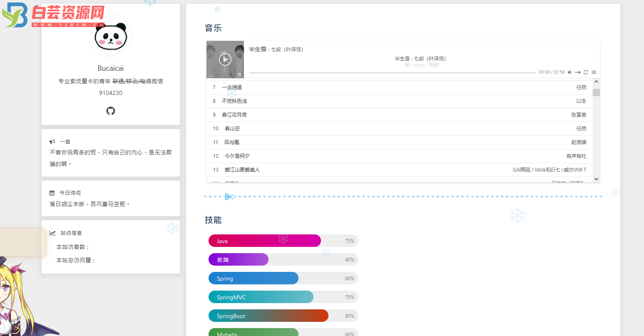Open the GitHub icon under the profile
Viewport: 644px width, 336px height.
111,111
